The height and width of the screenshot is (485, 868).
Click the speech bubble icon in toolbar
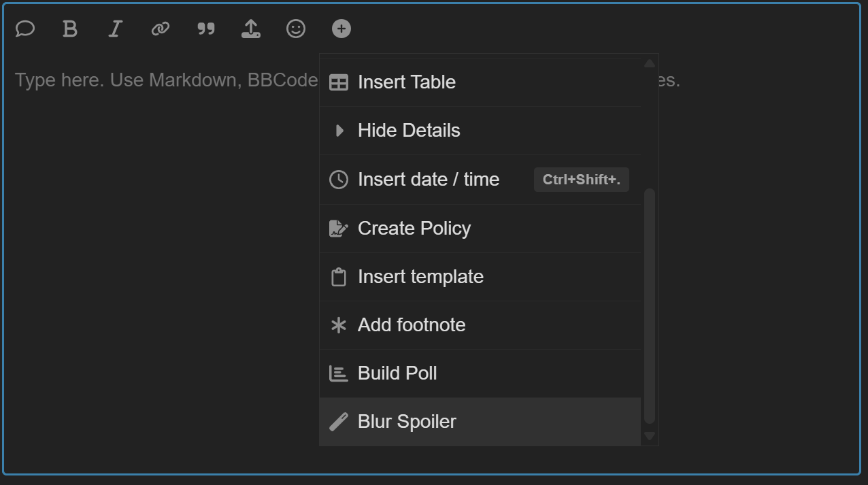coord(25,29)
